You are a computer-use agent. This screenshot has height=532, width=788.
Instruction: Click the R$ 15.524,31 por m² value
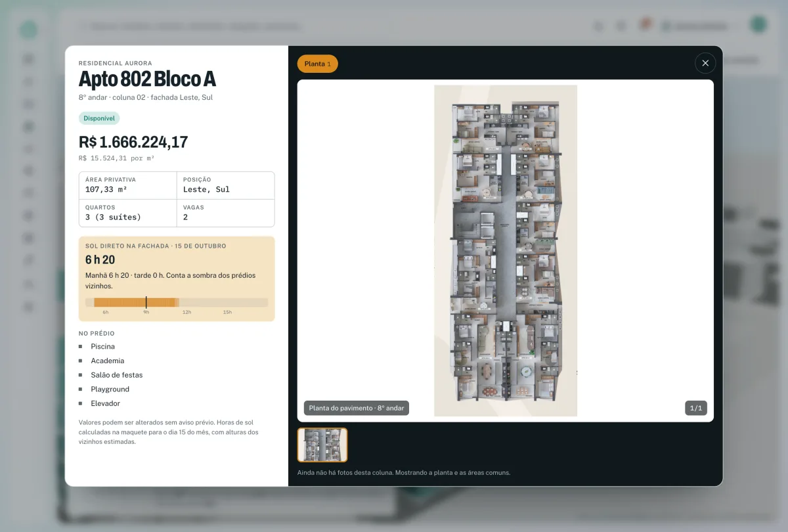coord(116,158)
